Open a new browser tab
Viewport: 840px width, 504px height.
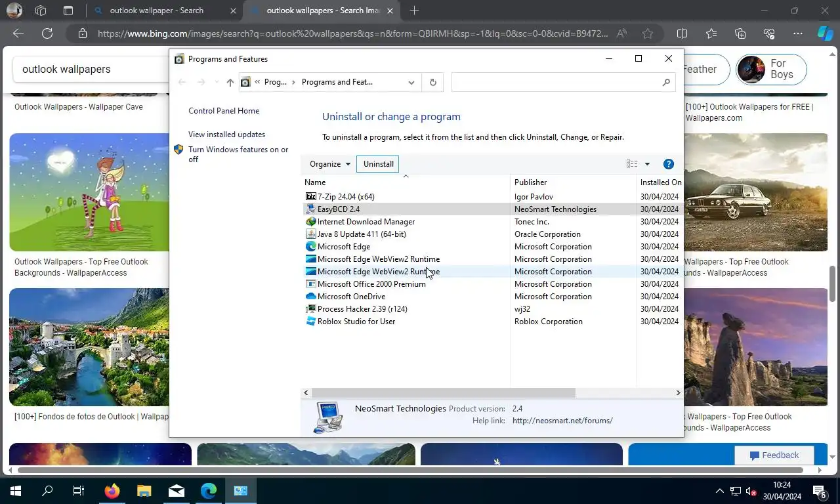(414, 10)
